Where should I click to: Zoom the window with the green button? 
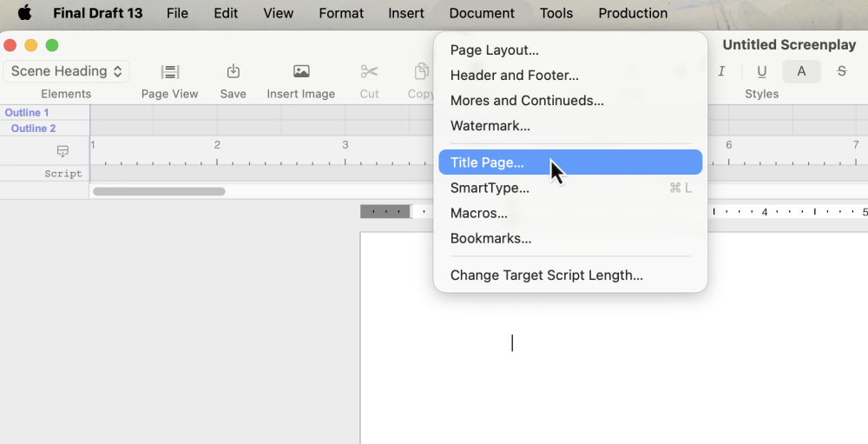[52, 45]
